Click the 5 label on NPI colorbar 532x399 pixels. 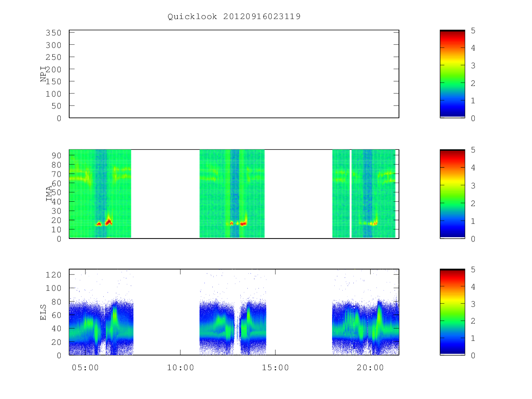(x=473, y=31)
